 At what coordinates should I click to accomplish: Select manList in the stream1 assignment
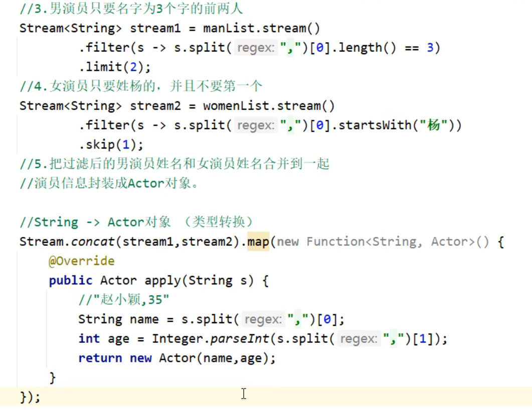click(x=224, y=28)
